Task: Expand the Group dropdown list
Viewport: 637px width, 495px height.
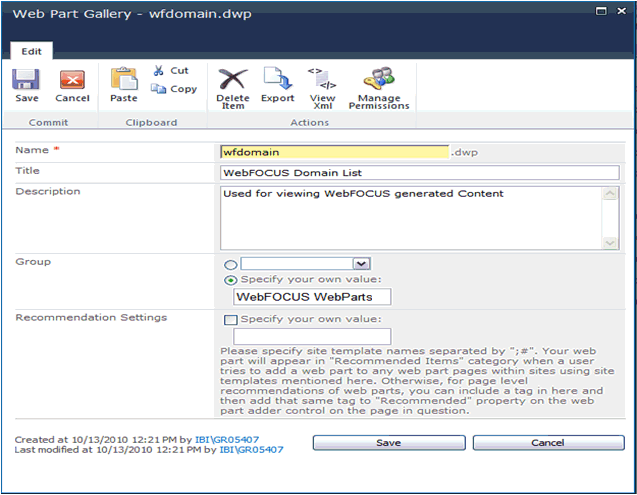Action: 362,263
